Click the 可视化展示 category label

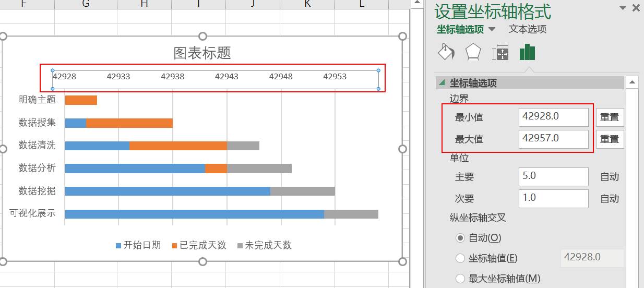point(32,213)
